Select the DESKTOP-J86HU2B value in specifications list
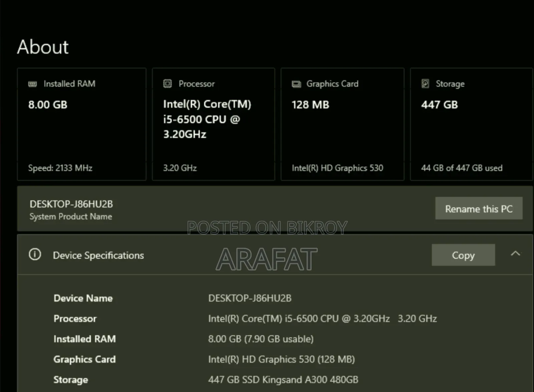Screen dimensions: 534x392 [x=250, y=298]
